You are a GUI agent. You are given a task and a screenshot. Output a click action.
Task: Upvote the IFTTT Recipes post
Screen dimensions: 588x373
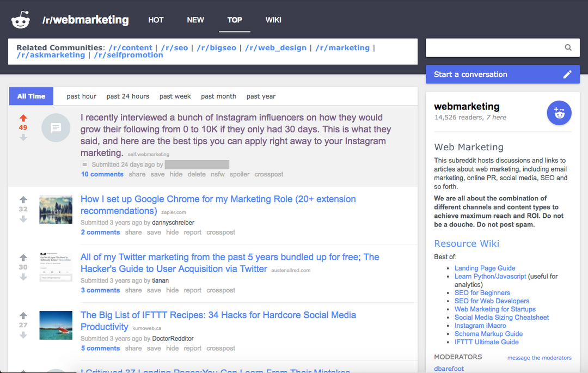(23, 315)
